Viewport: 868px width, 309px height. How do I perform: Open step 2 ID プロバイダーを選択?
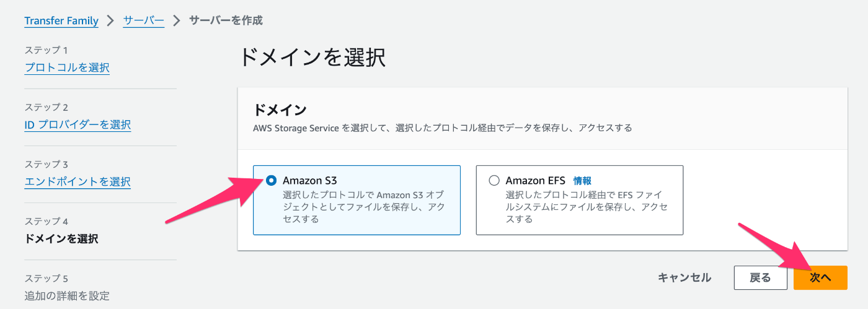pyautogui.click(x=77, y=124)
